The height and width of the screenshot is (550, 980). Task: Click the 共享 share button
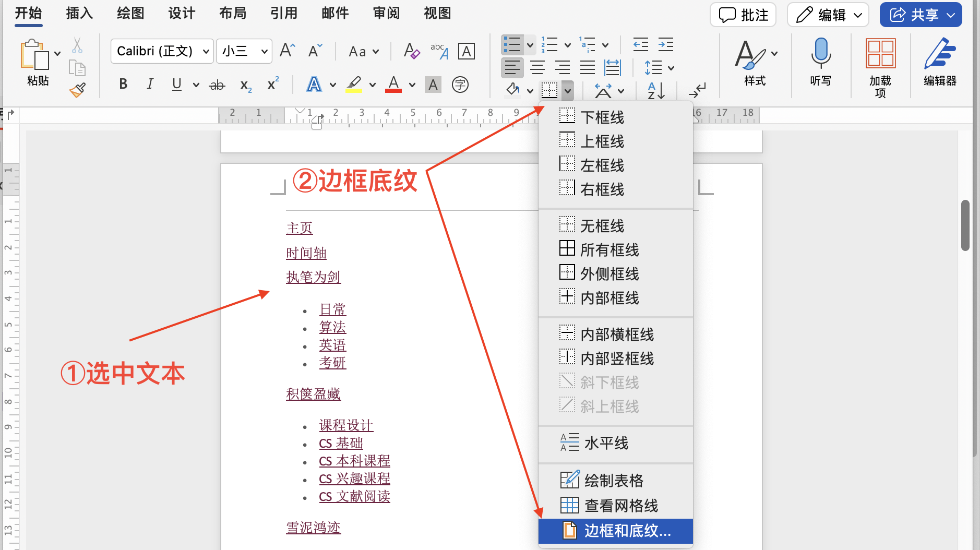[x=921, y=15]
